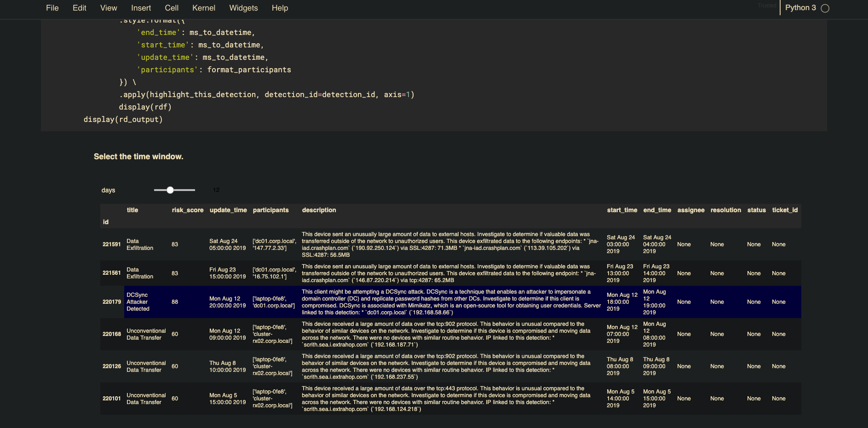
Task: Click update time Mon Aug 12 20:00:00
Action: (x=228, y=302)
